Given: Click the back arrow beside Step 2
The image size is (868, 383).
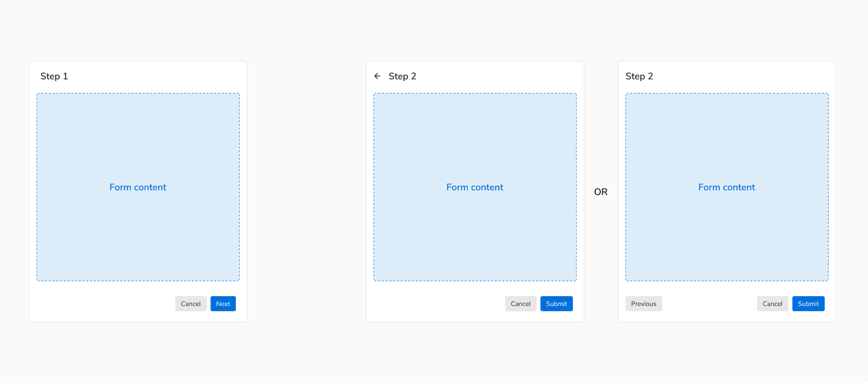Looking at the screenshot, I should [377, 76].
